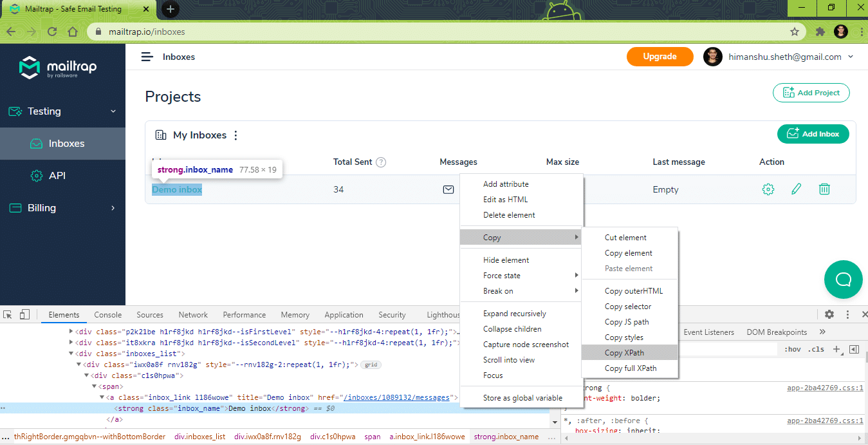Click the pencil edit inbox icon

[x=797, y=189]
